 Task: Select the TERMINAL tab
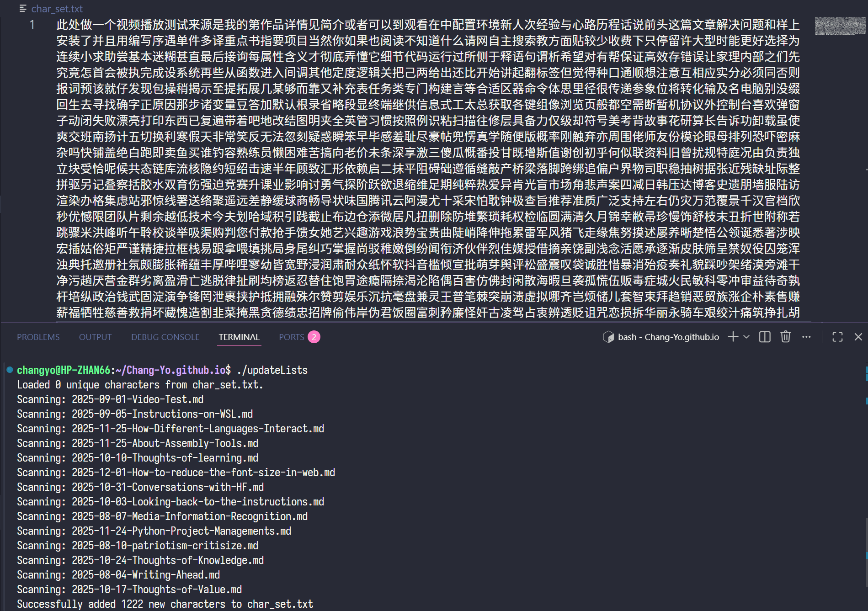click(x=239, y=337)
